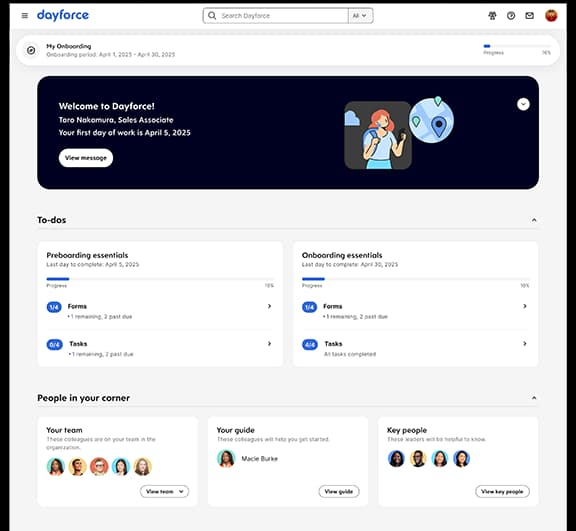Open the messages envelope icon
The height and width of the screenshot is (531, 576).
coord(529,15)
